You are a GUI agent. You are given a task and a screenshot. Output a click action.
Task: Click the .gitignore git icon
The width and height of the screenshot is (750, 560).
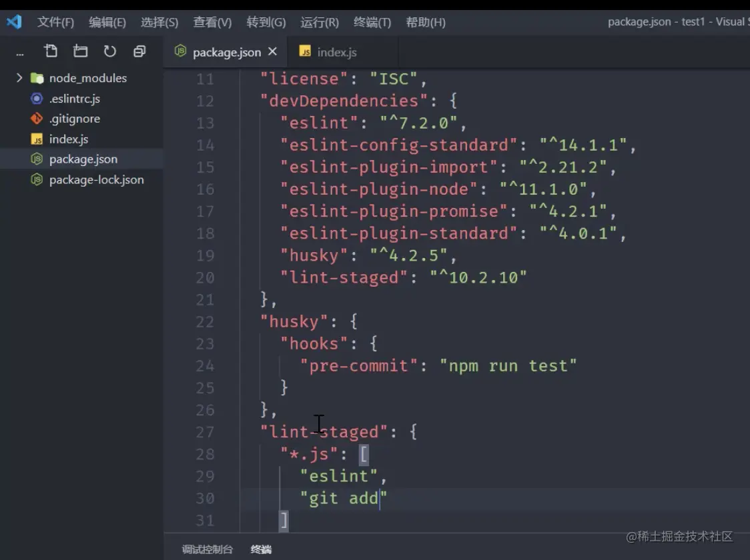coord(37,119)
